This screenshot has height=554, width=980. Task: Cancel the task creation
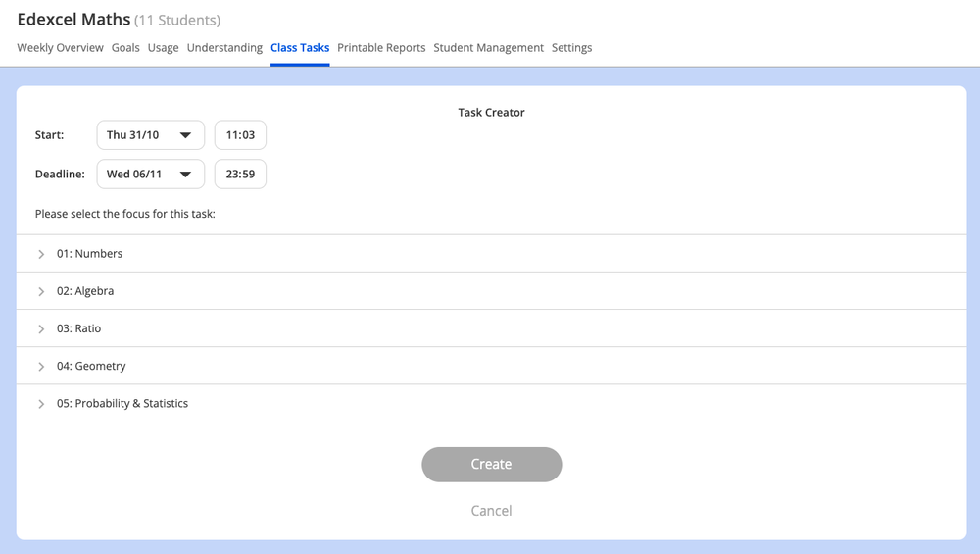(491, 511)
